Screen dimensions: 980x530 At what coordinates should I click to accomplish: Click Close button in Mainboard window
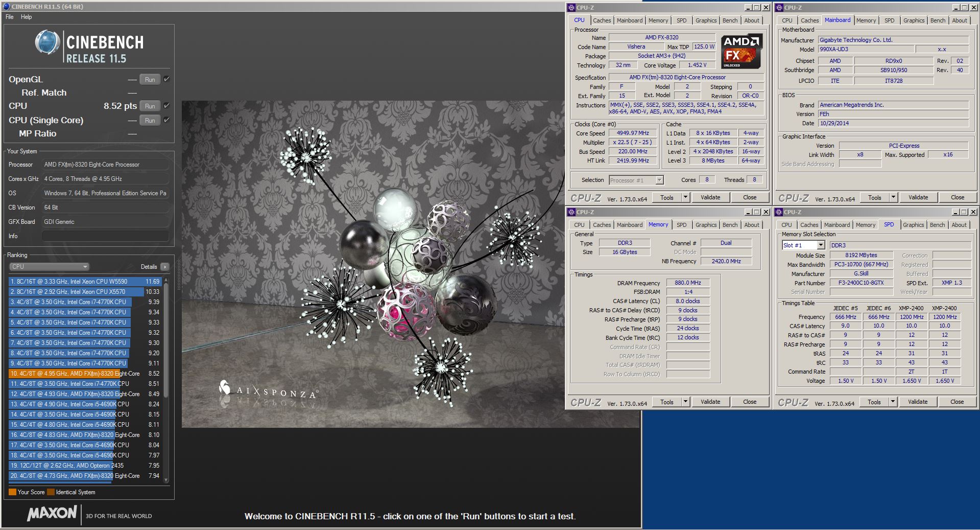click(958, 197)
